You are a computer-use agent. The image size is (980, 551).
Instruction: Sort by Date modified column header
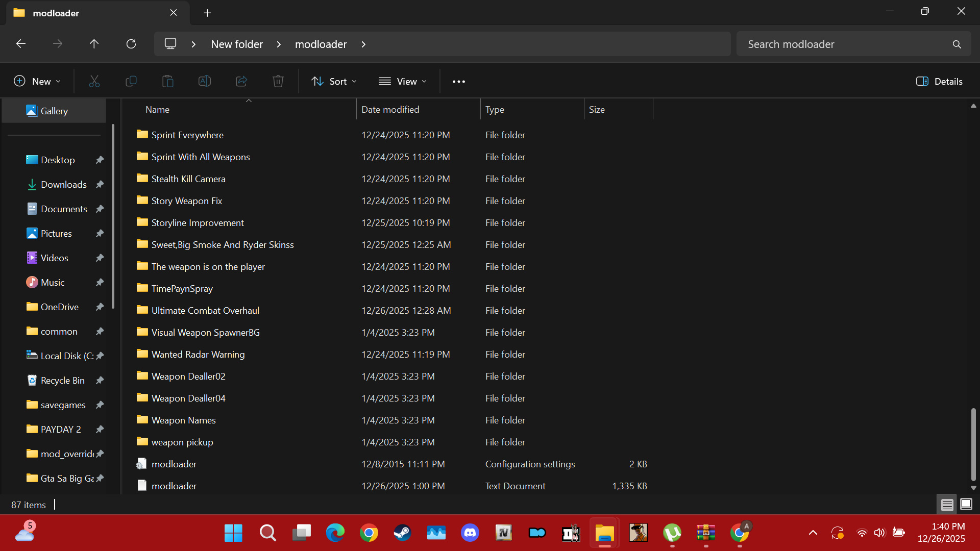(390, 109)
